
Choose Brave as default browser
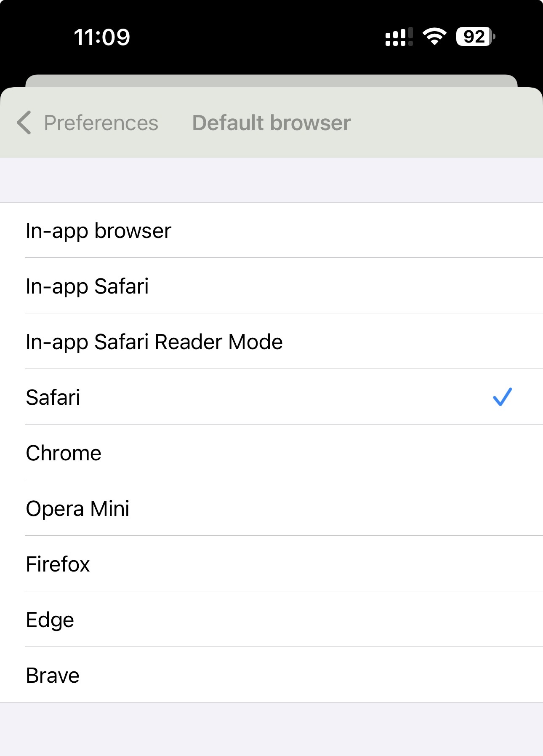[x=53, y=675]
